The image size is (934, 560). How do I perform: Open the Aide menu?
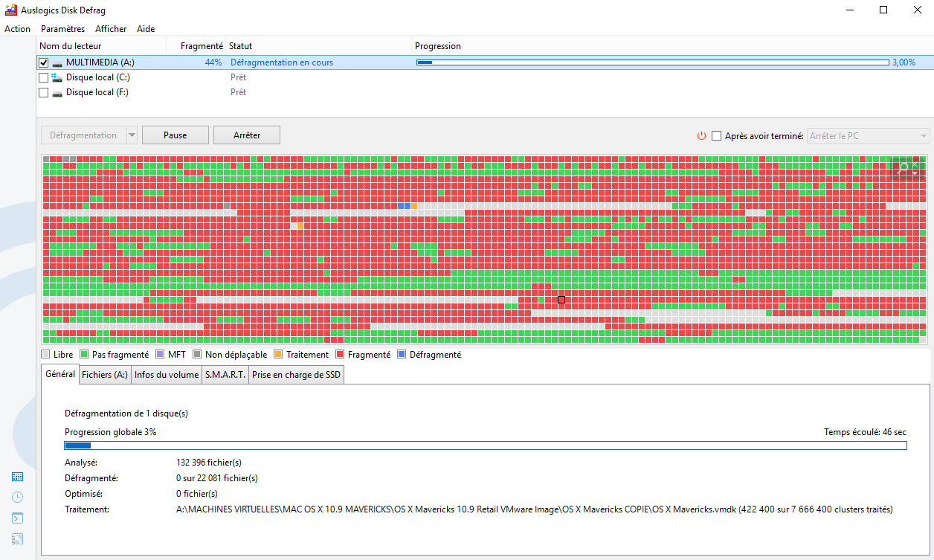click(x=146, y=29)
